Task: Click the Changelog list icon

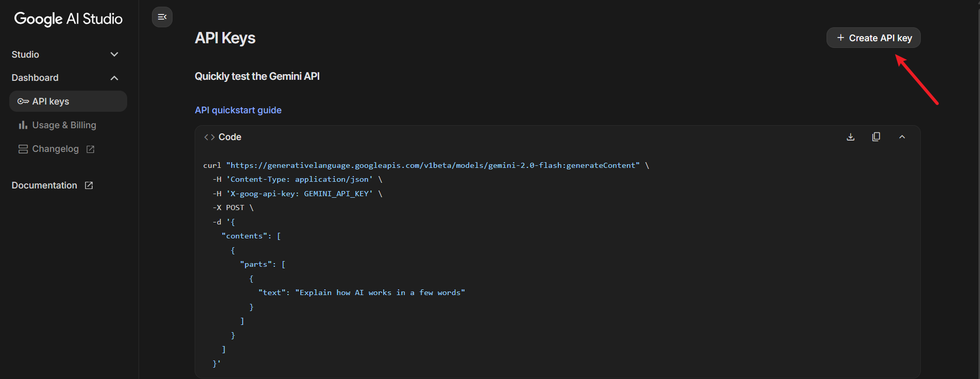Action: (23, 149)
